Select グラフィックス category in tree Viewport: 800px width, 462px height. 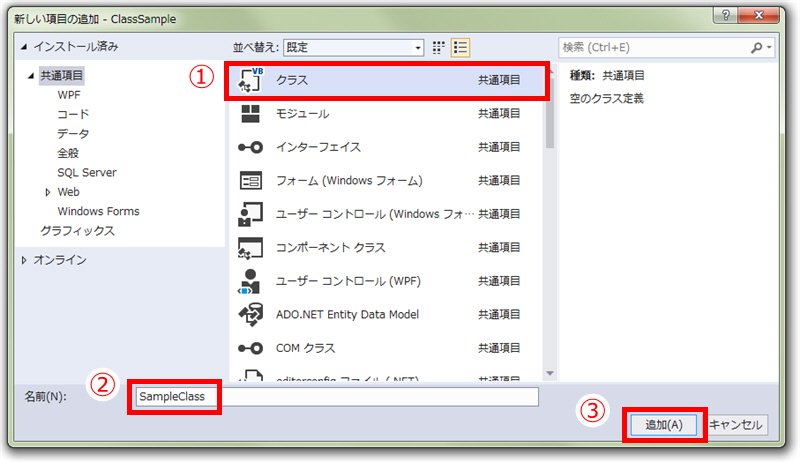click(78, 231)
